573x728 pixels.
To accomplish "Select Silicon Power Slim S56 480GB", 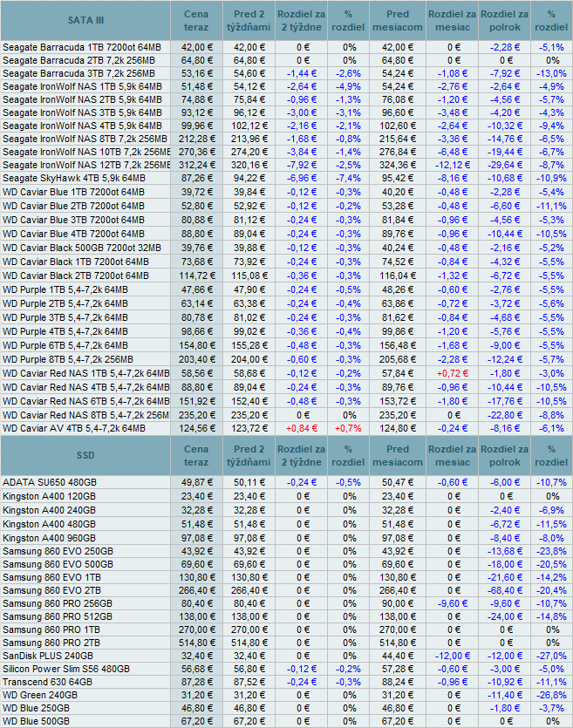I will (x=66, y=669).
